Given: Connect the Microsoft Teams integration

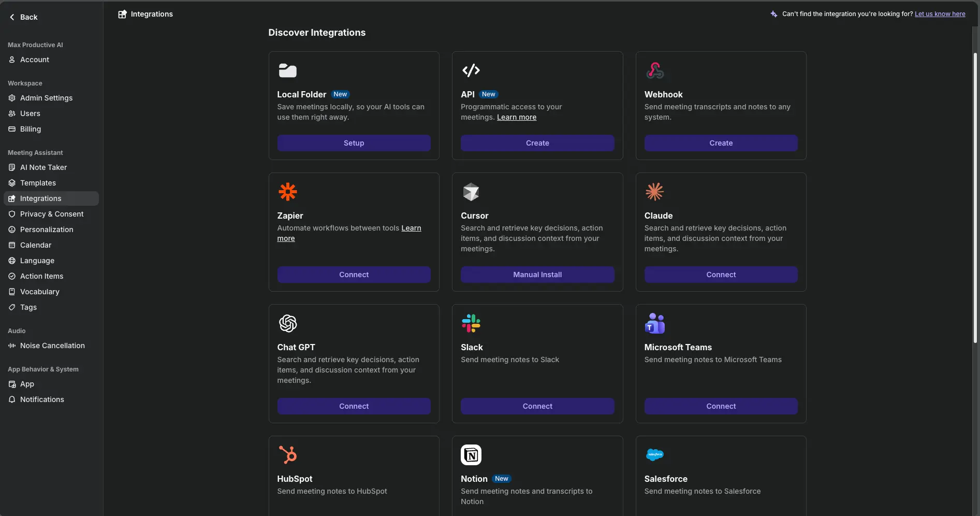Looking at the screenshot, I should coord(721,406).
